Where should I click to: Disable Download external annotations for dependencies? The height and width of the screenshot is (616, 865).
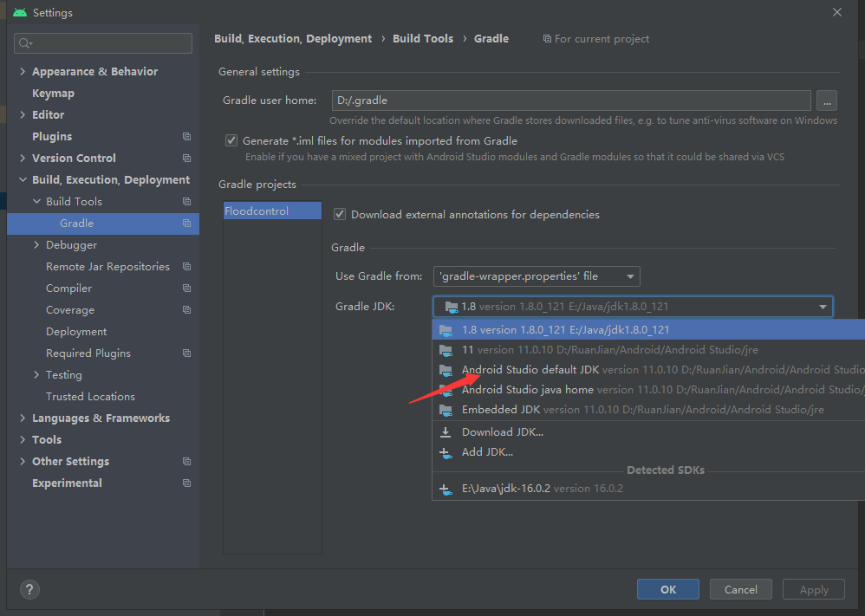coord(339,214)
